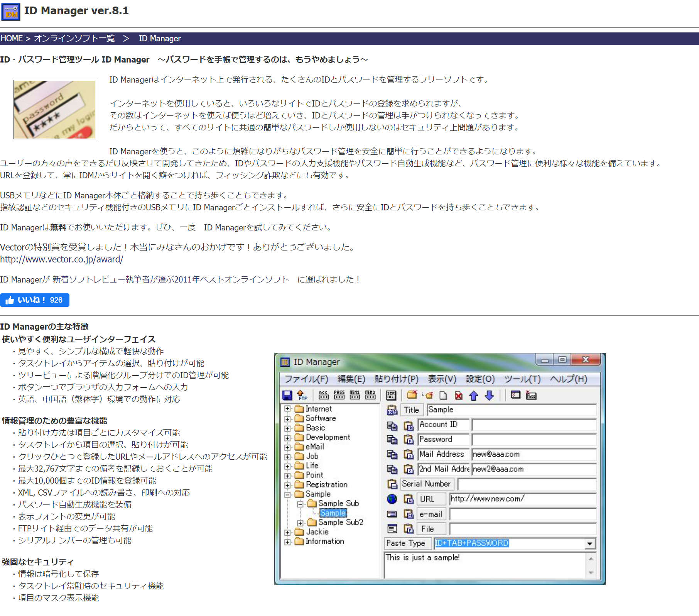Click the copy icon in Account ID row
Viewport: 699px width, 616px height.
click(x=392, y=426)
